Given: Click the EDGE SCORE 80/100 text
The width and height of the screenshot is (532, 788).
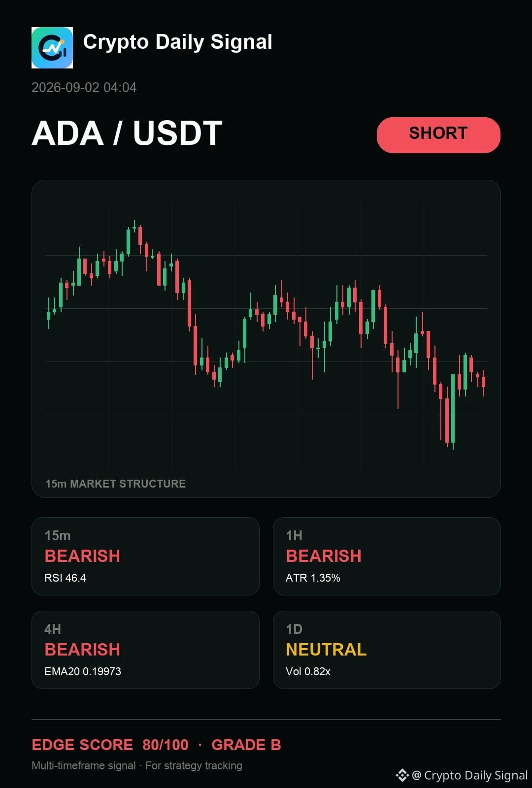Looking at the screenshot, I should pyautogui.click(x=110, y=745).
